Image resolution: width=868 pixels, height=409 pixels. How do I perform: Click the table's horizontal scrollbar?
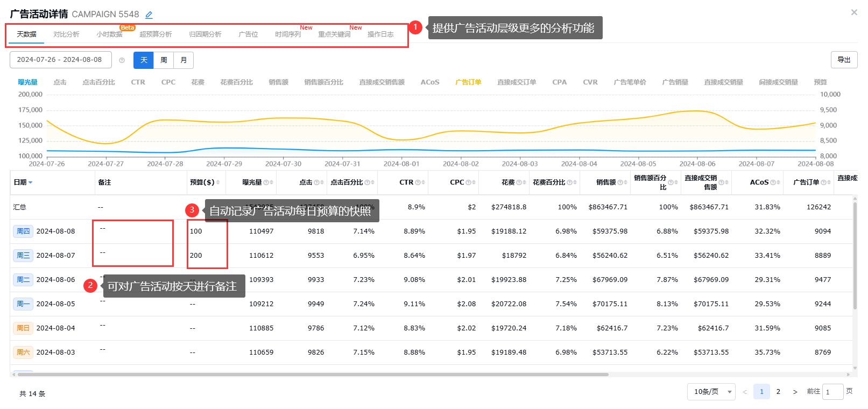click(313, 375)
